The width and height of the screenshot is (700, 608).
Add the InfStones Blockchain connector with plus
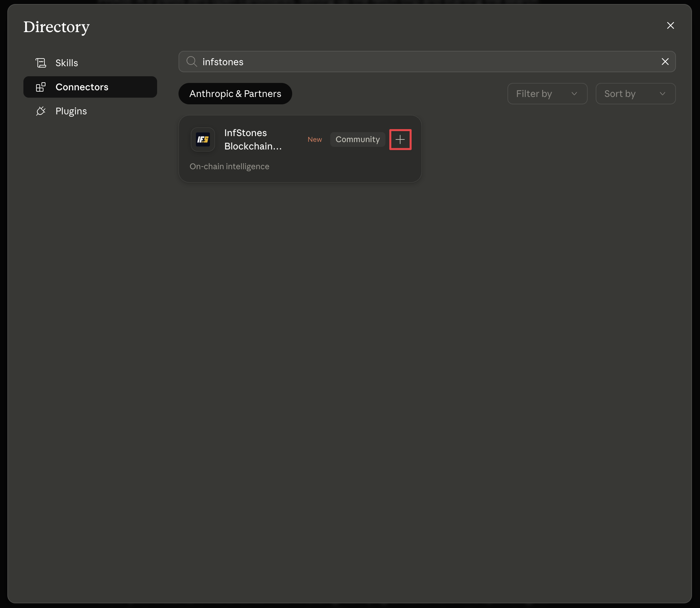point(400,139)
